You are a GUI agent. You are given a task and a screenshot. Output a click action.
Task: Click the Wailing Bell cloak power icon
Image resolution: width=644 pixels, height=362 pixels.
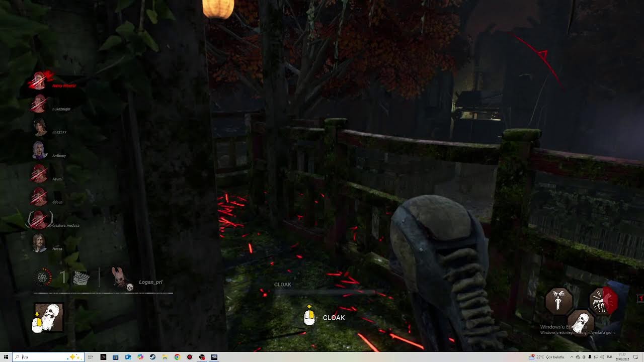tap(49, 318)
